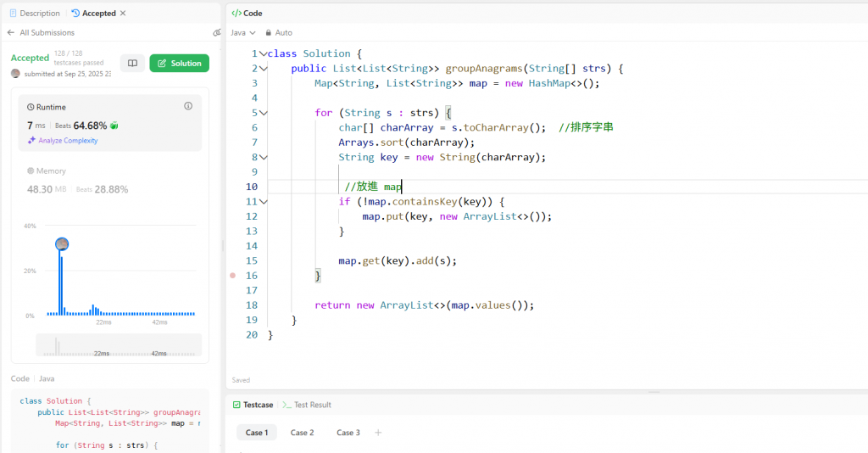The image size is (868, 453).
Task: Open the Runtime info icon
Action: tap(188, 106)
